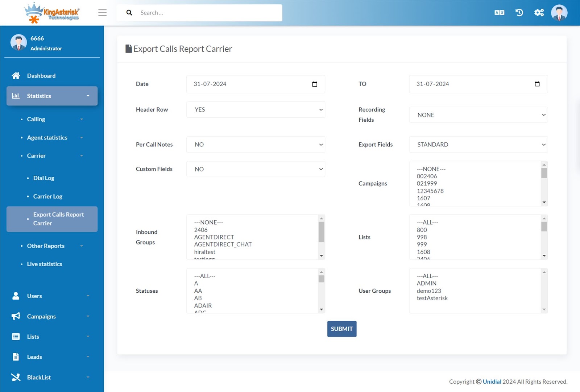Open the Dial Log report
The height and width of the screenshot is (392, 580).
click(44, 178)
